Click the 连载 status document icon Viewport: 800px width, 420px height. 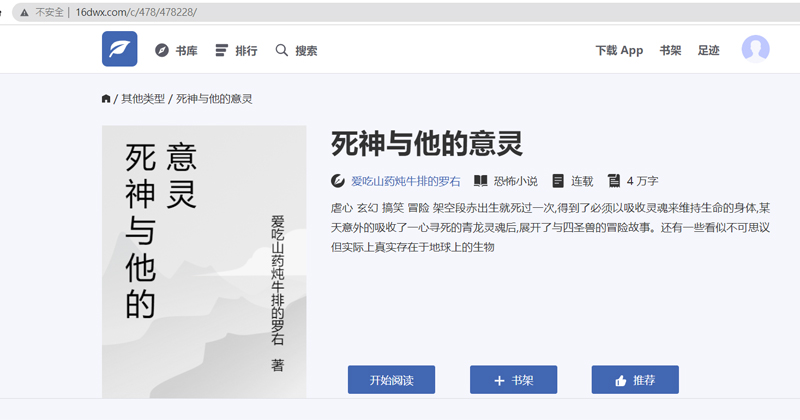pos(558,181)
